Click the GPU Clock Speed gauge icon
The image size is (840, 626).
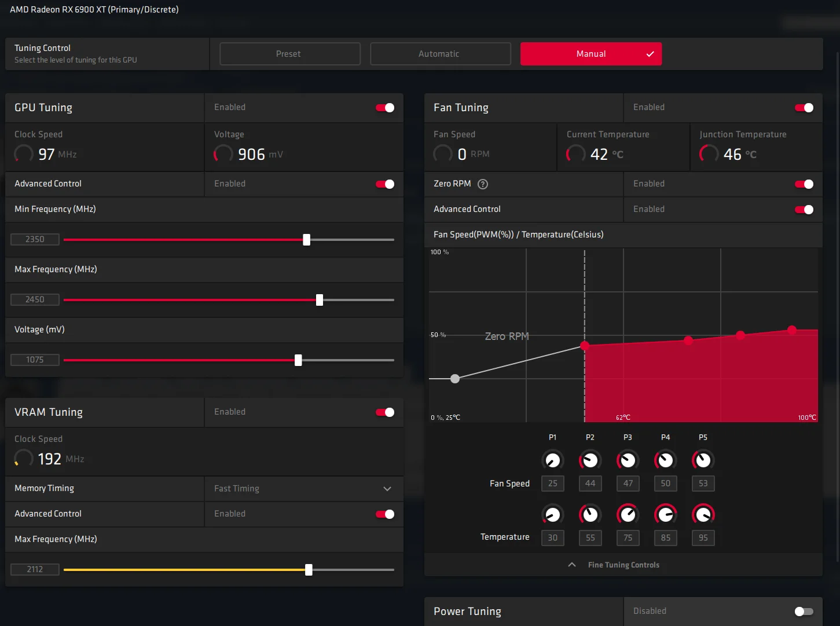pyautogui.click(x=24, y=154)
